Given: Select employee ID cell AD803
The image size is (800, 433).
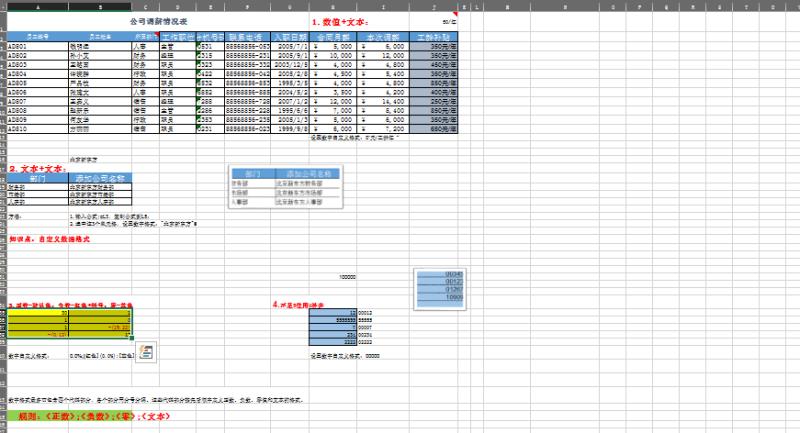Looking at the screenshot, I should (38, 64).
